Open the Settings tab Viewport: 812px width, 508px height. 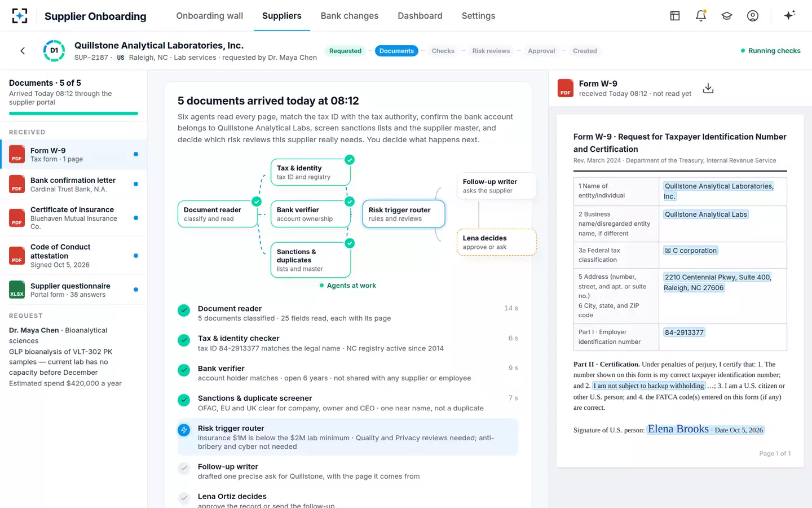click(x=478, y=16)
